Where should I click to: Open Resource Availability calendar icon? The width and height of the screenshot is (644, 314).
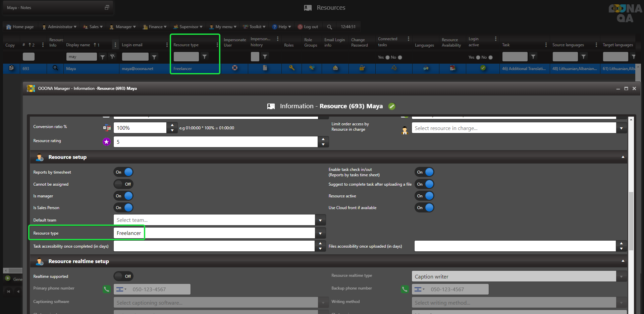pyautogui.click(x=452, y=68)
